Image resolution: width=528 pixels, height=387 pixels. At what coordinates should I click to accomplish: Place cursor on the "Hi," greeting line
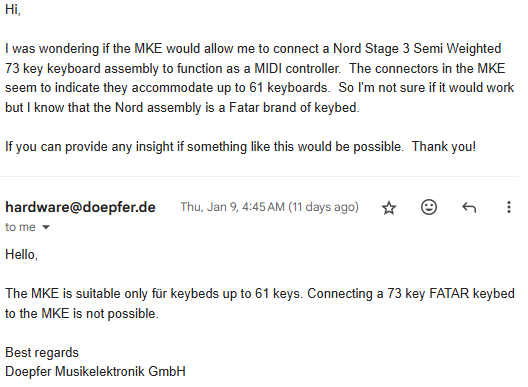point(13,9)
